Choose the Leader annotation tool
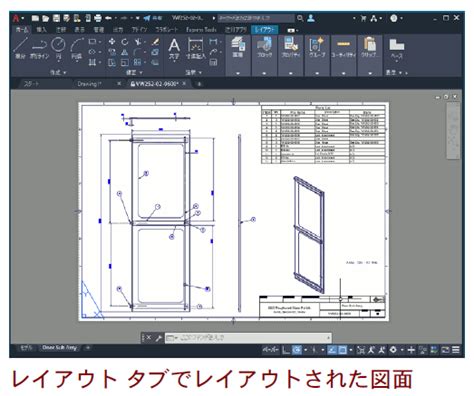 (213, 52)
